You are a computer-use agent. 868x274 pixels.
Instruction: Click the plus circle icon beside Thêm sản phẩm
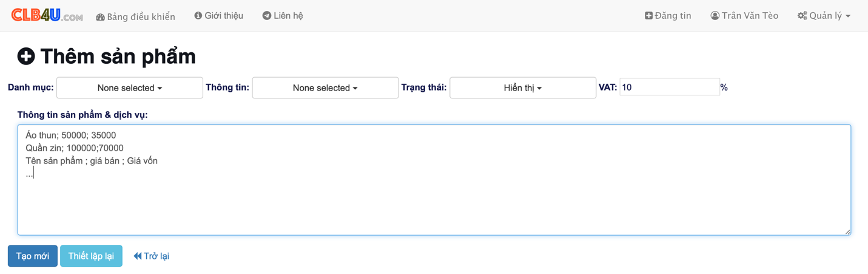pyautogui.click(x=26, y=57)
